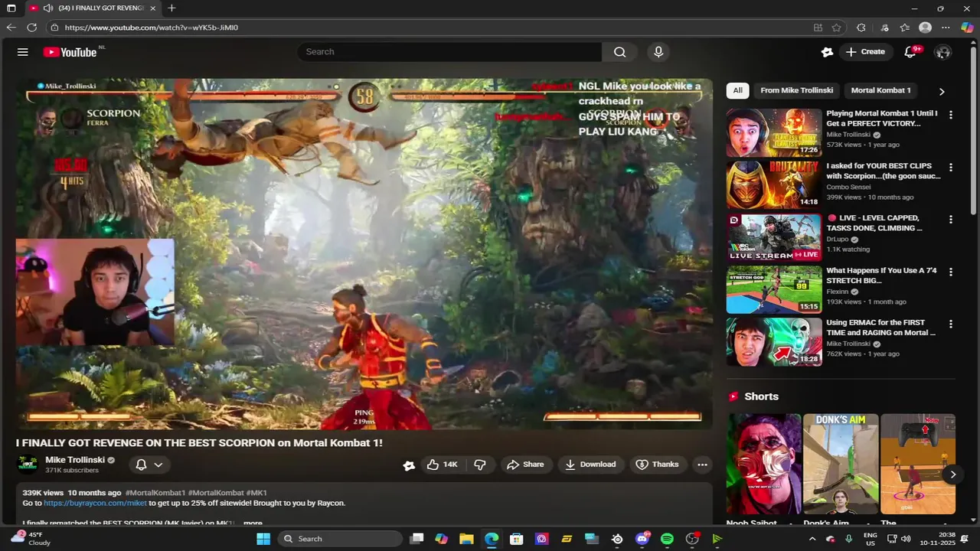This screenshot has width=980, height=551.
Task: Open Microsoft Store from the taskbar
Action: (x=517, y=539)
